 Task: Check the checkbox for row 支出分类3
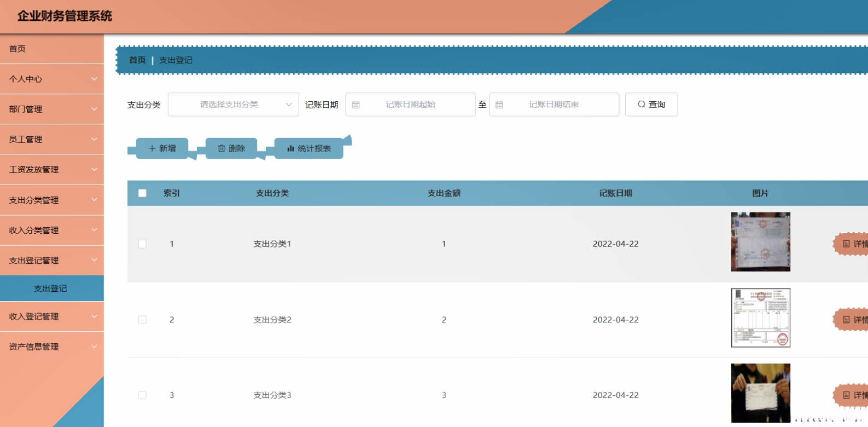coord(142,395)
